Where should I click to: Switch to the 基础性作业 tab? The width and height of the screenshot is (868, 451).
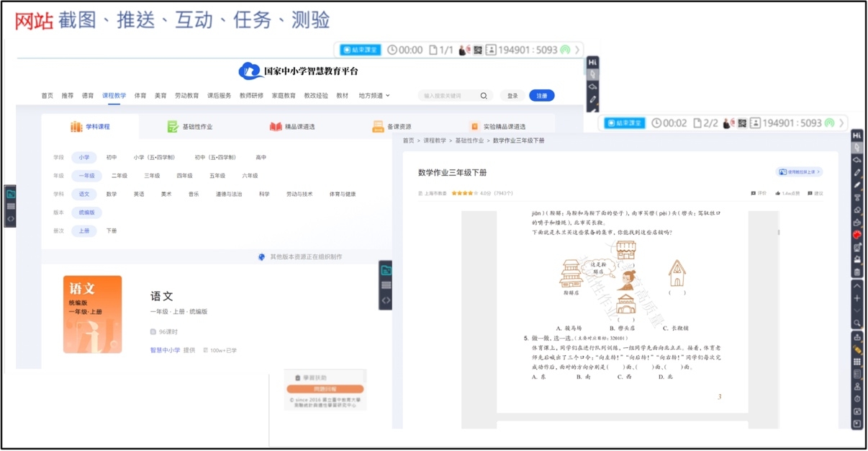(190, 127)
